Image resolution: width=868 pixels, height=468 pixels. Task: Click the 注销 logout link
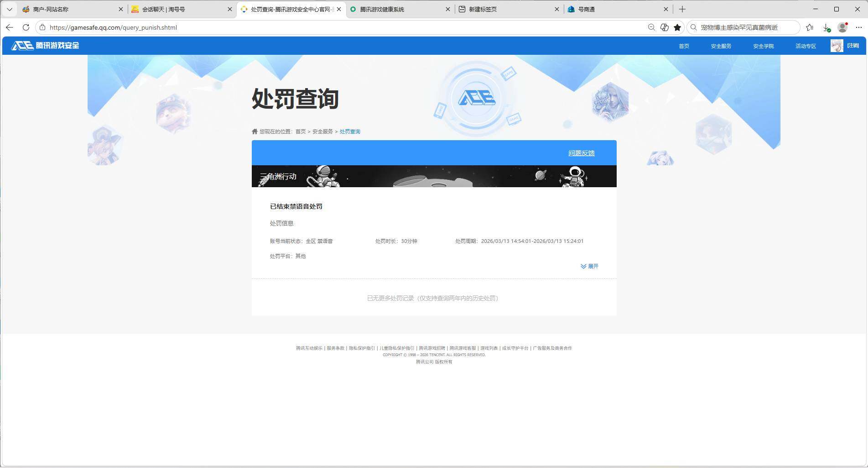point(853,46)
